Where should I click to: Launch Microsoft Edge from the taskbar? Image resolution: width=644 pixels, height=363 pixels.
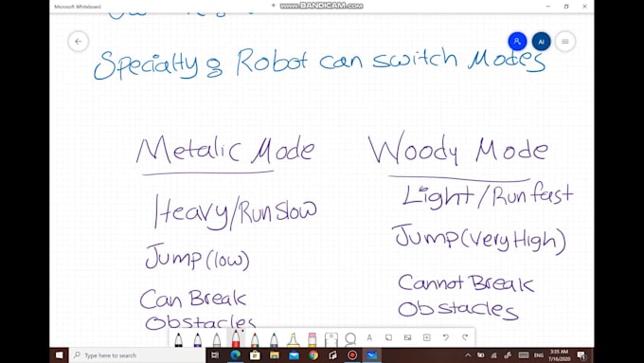[235, 355]
